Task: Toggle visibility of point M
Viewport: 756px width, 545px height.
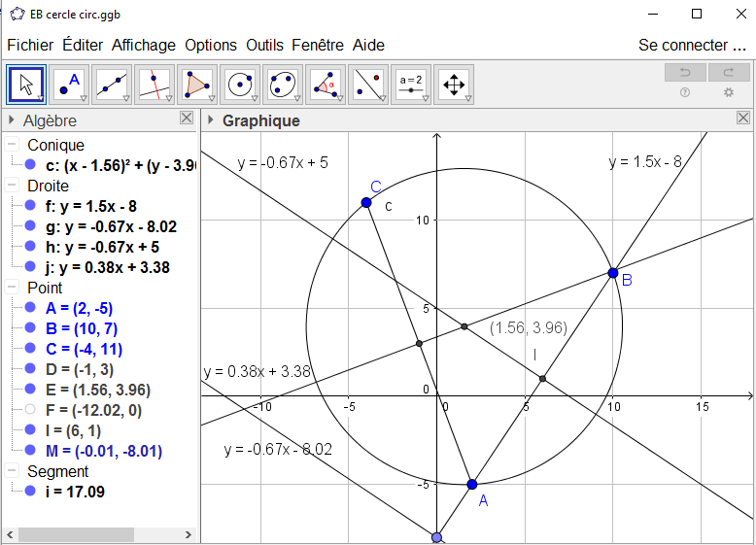Action: 30,450
